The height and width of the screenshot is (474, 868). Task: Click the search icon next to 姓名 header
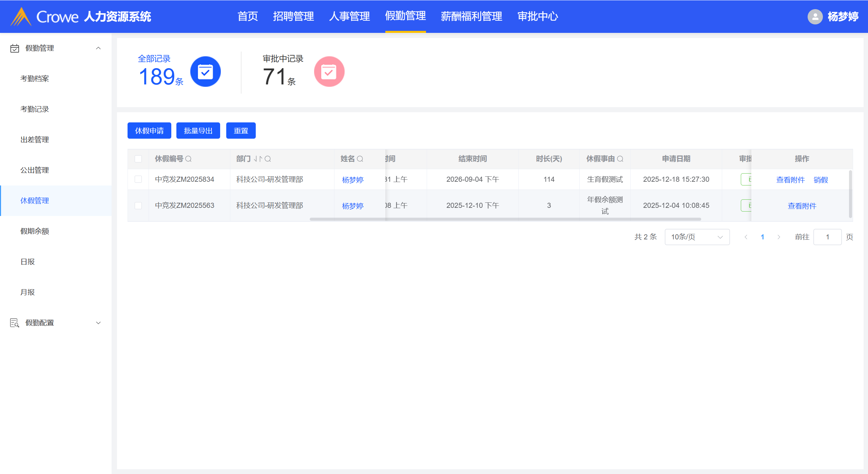click(360, 159)
